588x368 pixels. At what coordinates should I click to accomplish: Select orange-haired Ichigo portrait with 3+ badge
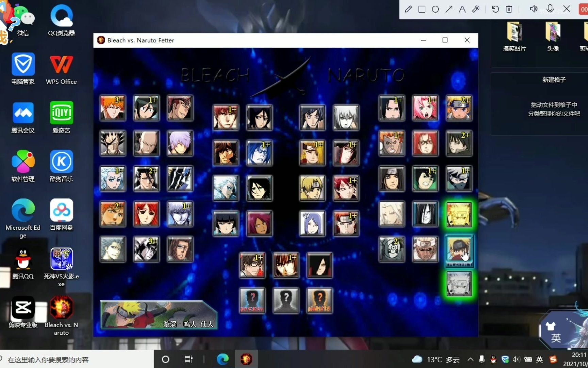click(113, 108)
